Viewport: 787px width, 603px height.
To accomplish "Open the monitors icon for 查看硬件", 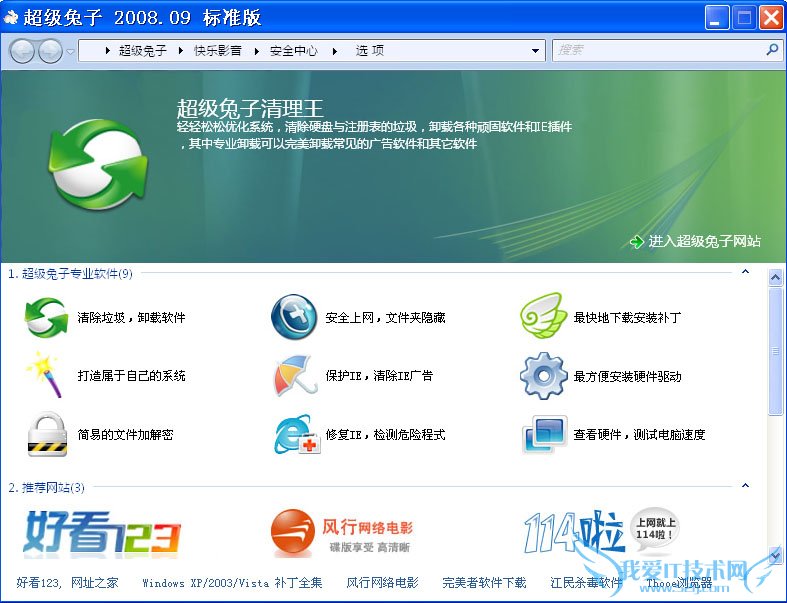I will point(545,434).
